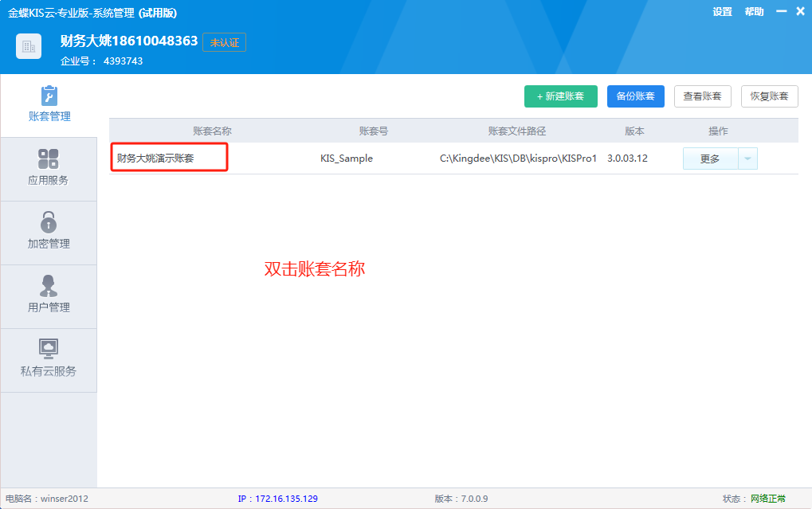Click the IP：172.16.135.129 status entry
Image resolution: width=812 pixels, height=509 pixels.
coord(277,499)
